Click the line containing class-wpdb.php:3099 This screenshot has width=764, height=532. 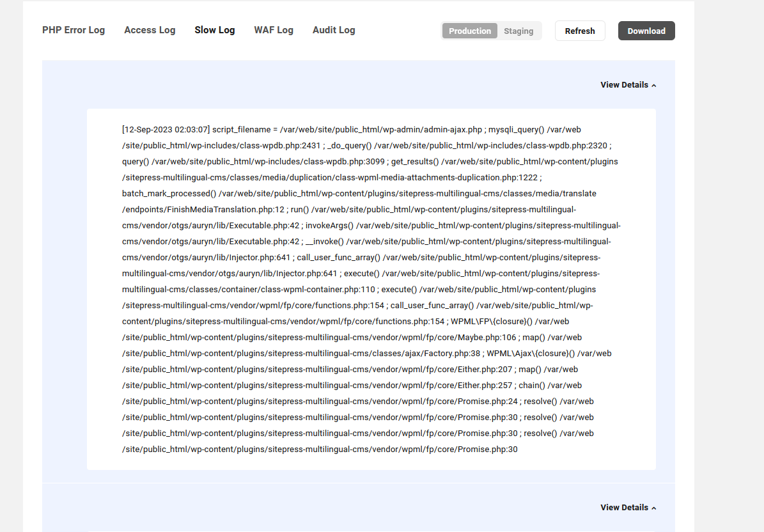coord(370,161)
